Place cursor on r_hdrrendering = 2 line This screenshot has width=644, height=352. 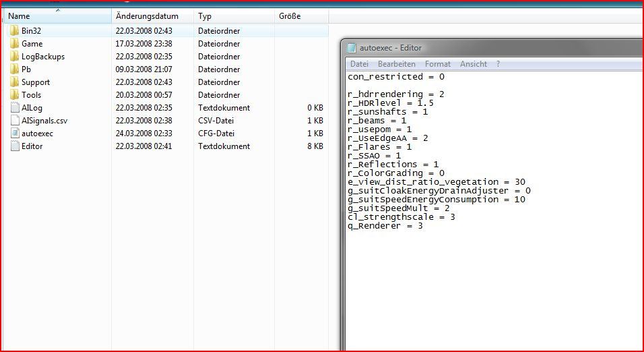(396, 94)
